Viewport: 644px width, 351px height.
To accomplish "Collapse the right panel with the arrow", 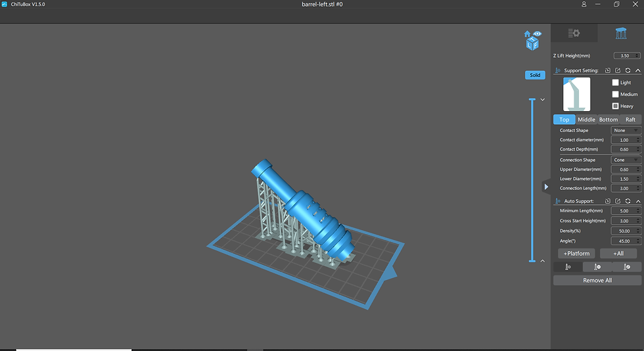I will (546, 187).
